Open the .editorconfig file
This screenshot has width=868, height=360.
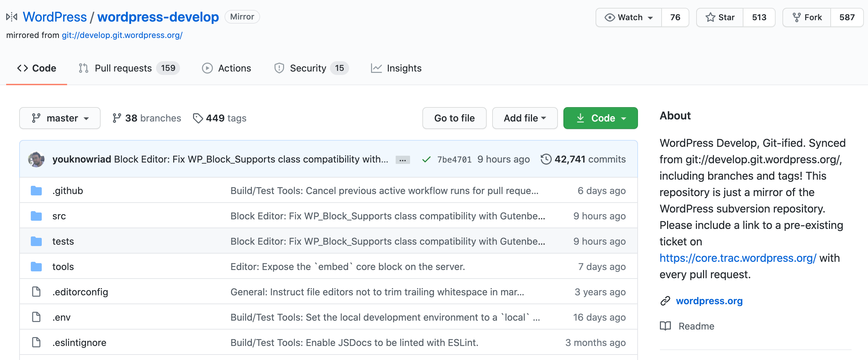point(80,292)
